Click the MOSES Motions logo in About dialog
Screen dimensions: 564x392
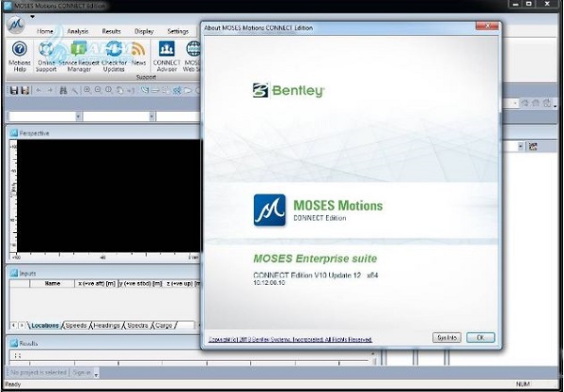point(270,210)
